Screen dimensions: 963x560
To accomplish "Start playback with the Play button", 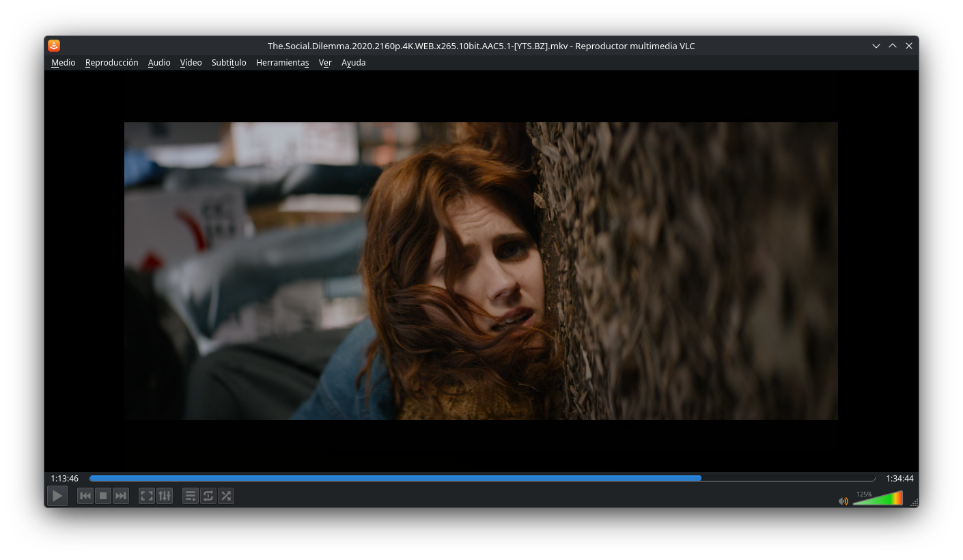I will click(57, 496).
